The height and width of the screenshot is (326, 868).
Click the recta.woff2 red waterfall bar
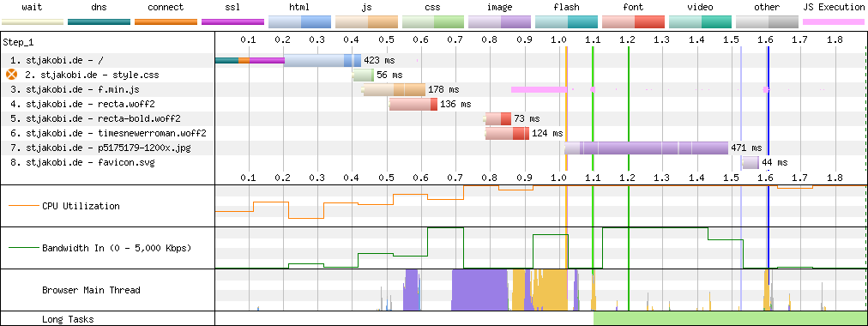(413, 104)
